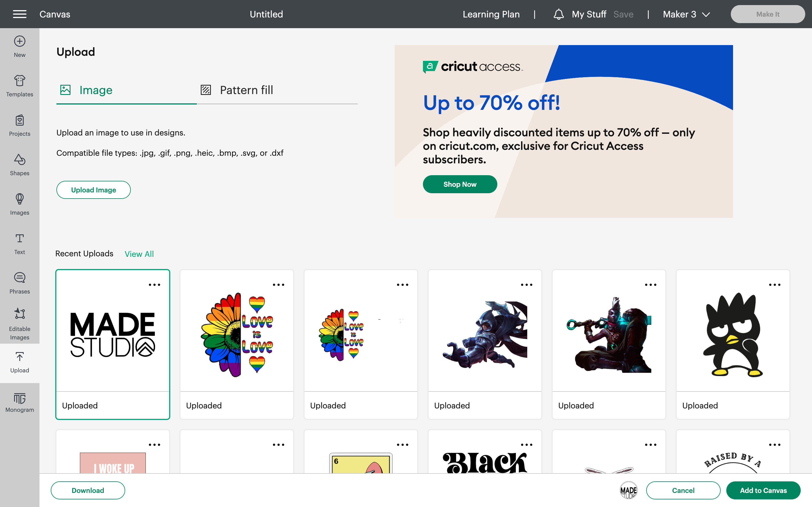Image resolution: width=812 pixels, height=507 pixels.
Task: Open the Templates panel
Action: [19, 86]
